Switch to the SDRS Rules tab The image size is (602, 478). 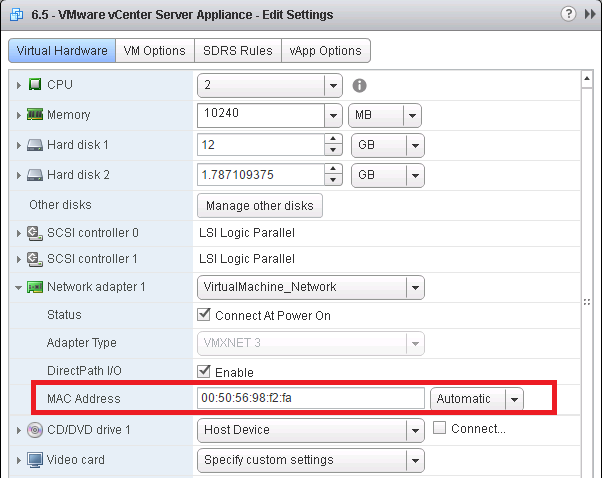(x=238, y=50)
